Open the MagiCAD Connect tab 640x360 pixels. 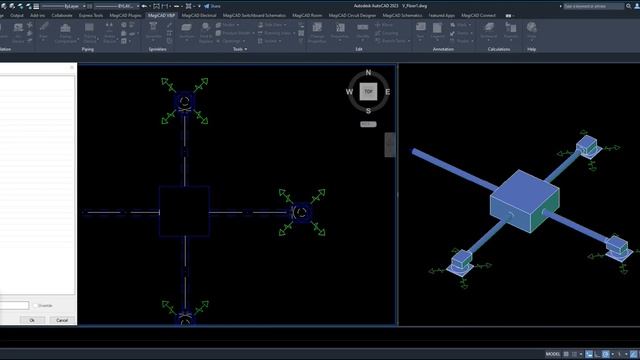pos(478,16)
